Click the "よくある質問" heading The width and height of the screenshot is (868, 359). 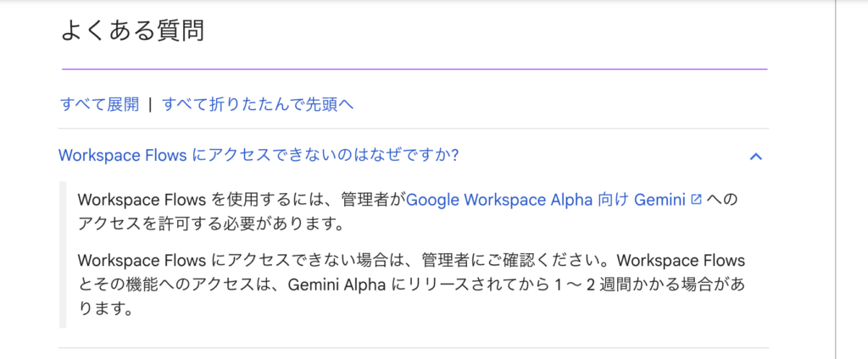pyautogui.click(x=132, y=30)
